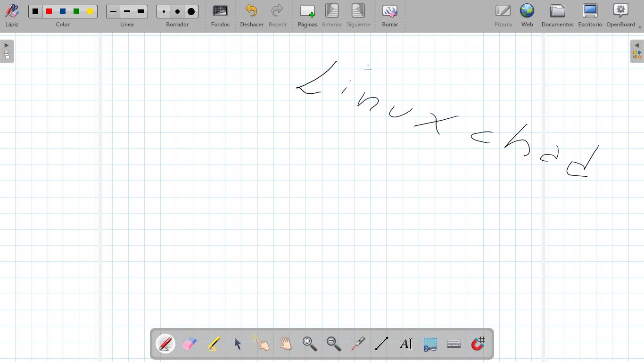
Task: Pick the black pen color
Action: 35,11
